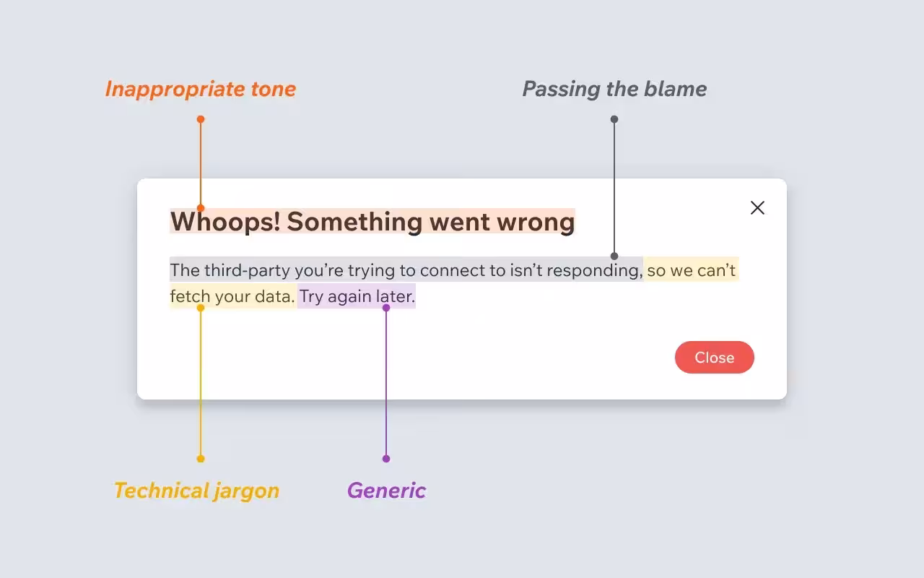Click the purple dot near 'Try again later'
The height and width of the screenshot is (578, 924).
click(x=386, y=306)
